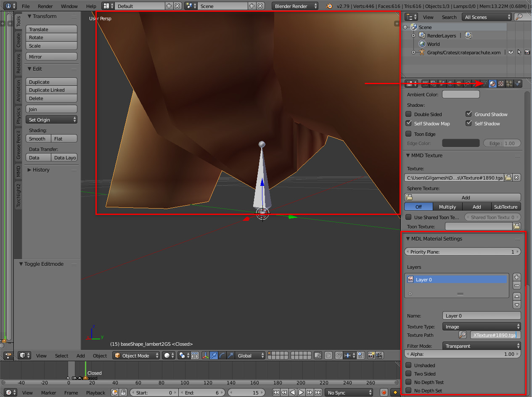Click the outliner filter magnifier icon
Viewport: 532px width, 397px height.
pyautogui.click(x=519, y=17)
